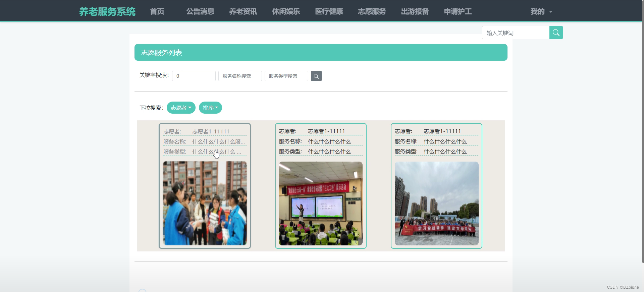Open the classroom presentation photo
The width and height of the screenshot is (644, 292).
pyautogui.click(x=321, y=203)
